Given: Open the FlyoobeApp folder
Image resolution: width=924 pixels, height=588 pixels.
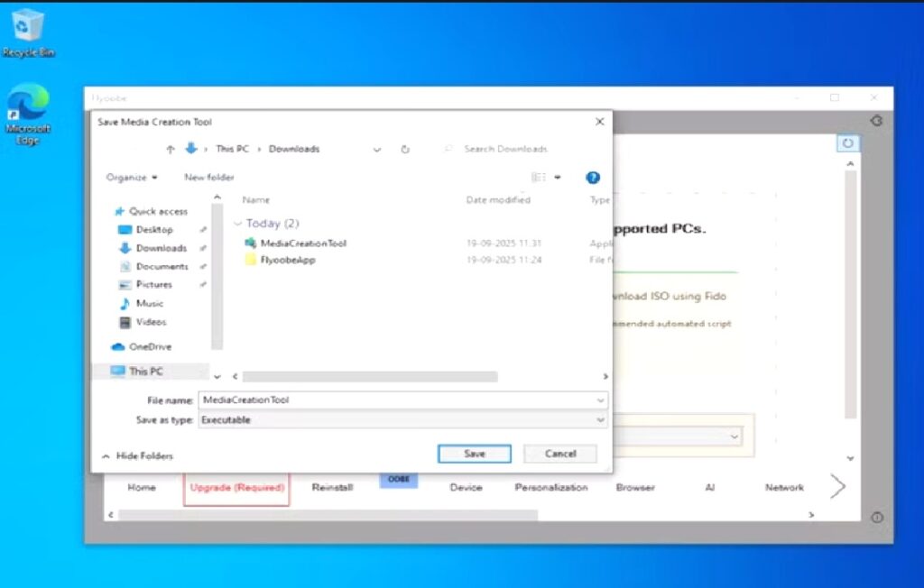Looking at the screenshot, I should (287, 260).
